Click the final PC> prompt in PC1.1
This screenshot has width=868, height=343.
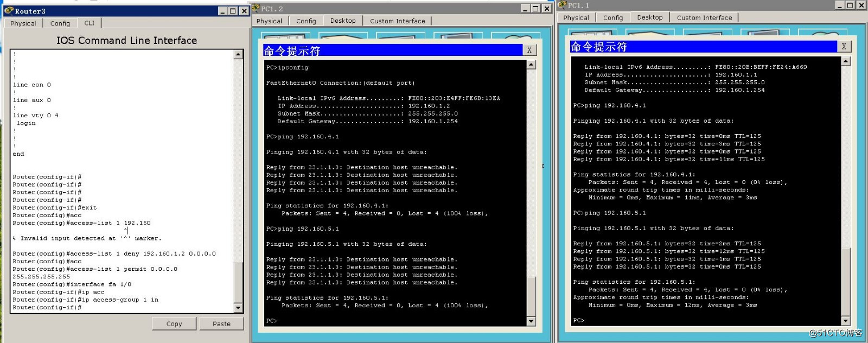pos(579,320)
